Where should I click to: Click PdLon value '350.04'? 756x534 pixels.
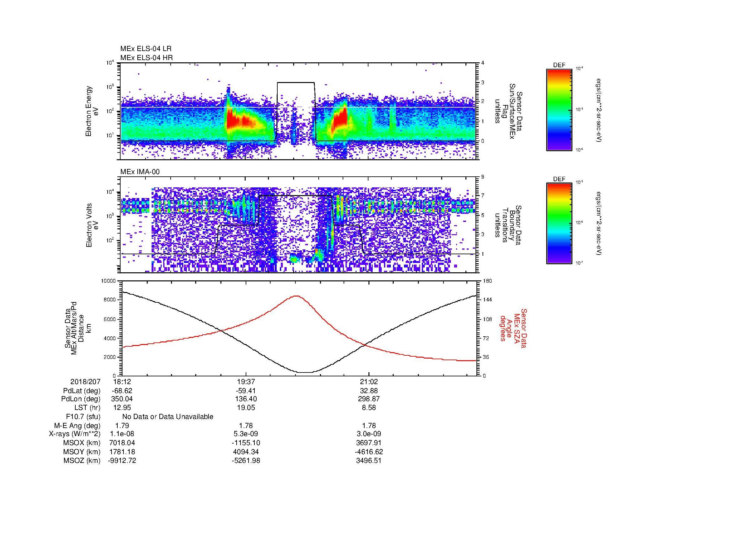coord(122,399)
